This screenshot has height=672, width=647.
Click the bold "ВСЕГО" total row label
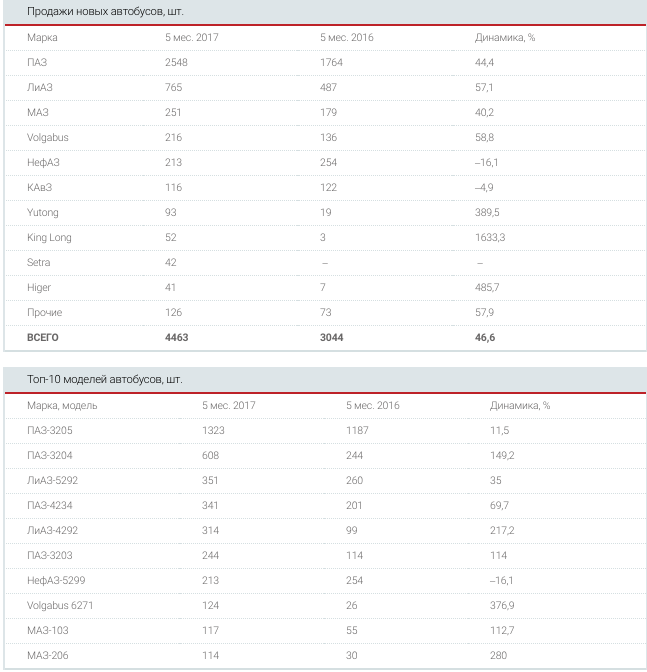[43, 337]
